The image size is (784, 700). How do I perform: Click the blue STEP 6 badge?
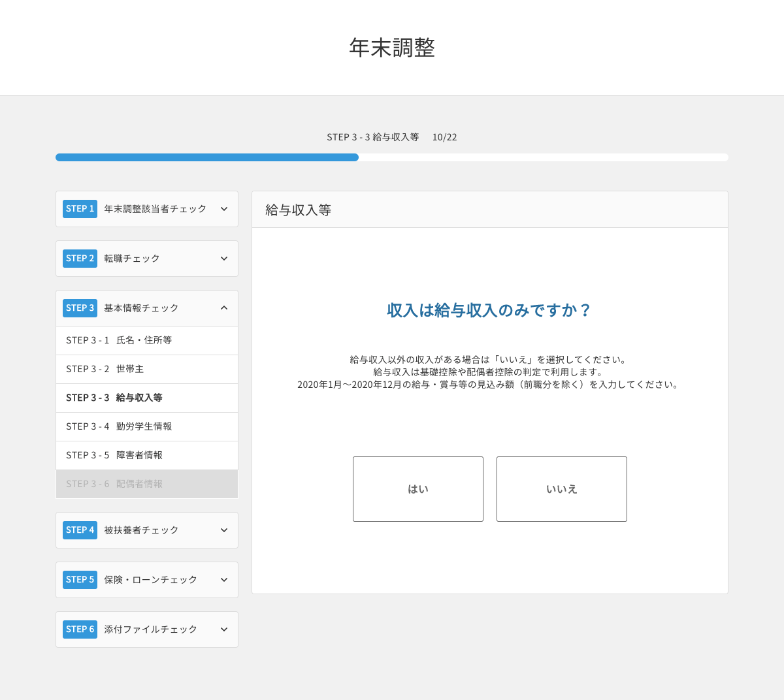coord(80,629)
